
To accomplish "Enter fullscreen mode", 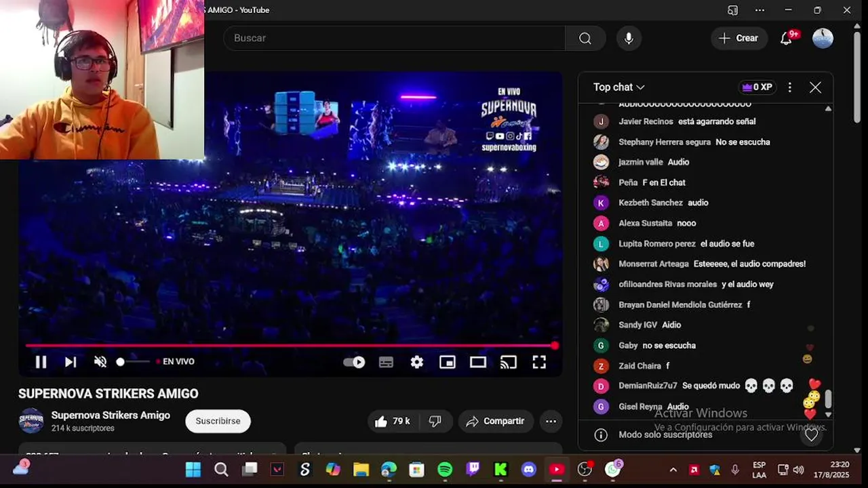I will [x=539, y=362].
